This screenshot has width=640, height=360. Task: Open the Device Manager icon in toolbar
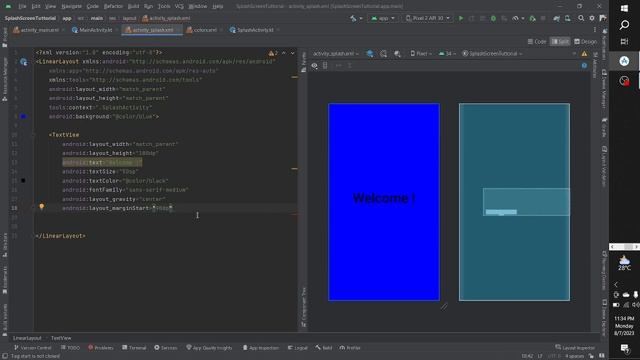click(567, 18)
